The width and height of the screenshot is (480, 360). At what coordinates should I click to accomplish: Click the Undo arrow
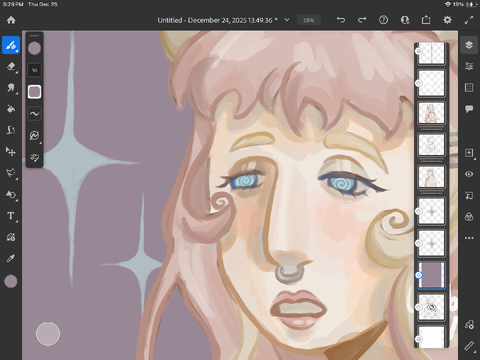point(341,20)
